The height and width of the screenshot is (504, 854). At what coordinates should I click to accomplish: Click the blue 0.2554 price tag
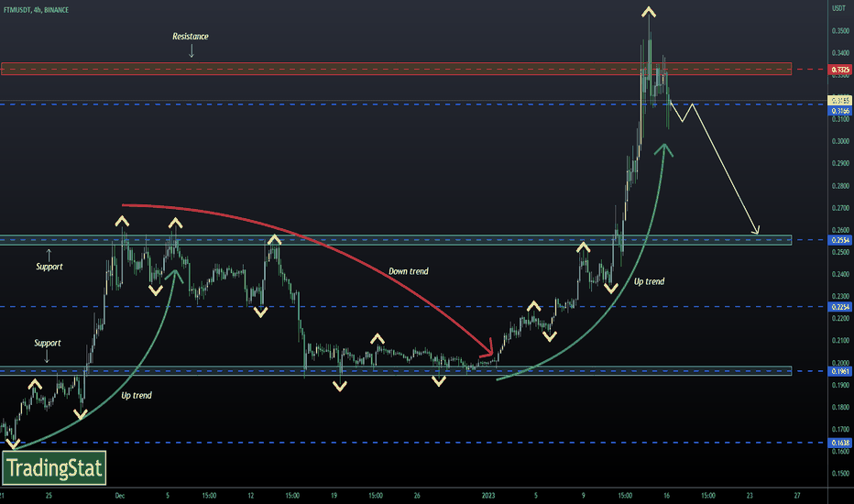coord(840,240)
